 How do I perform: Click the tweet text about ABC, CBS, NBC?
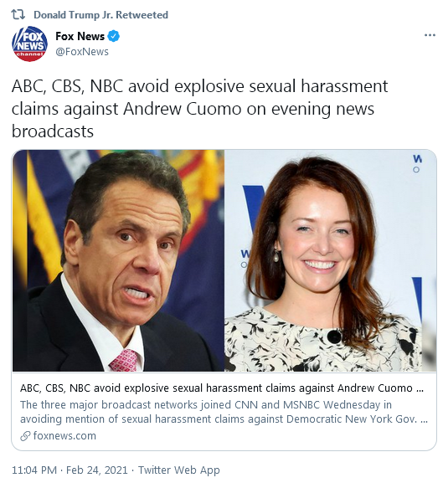point(199,109)
